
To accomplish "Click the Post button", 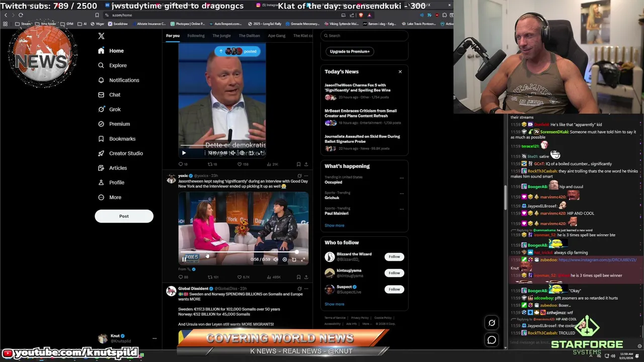I will pyautogui.click(x=124, y=216).
